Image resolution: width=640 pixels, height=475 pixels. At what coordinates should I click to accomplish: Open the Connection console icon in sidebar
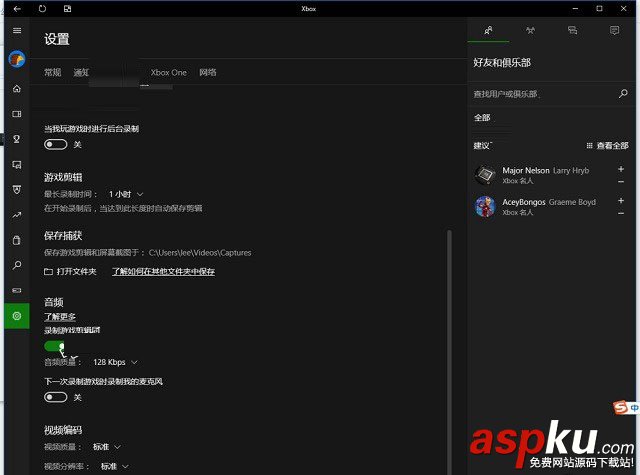[17, 291]
